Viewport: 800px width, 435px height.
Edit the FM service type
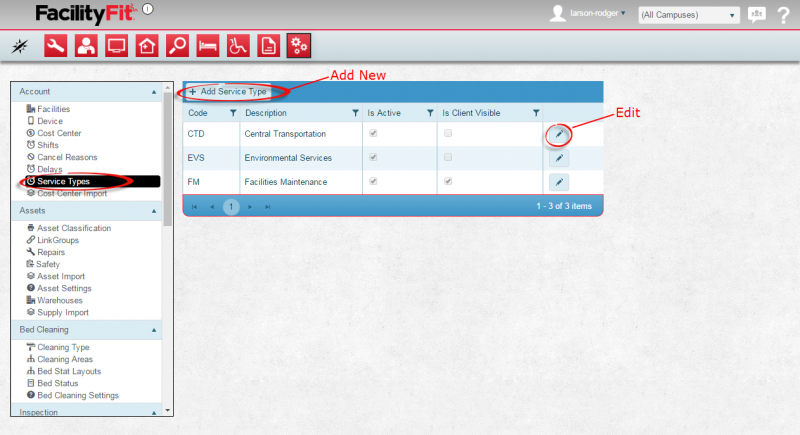click(x=559, y=182)
